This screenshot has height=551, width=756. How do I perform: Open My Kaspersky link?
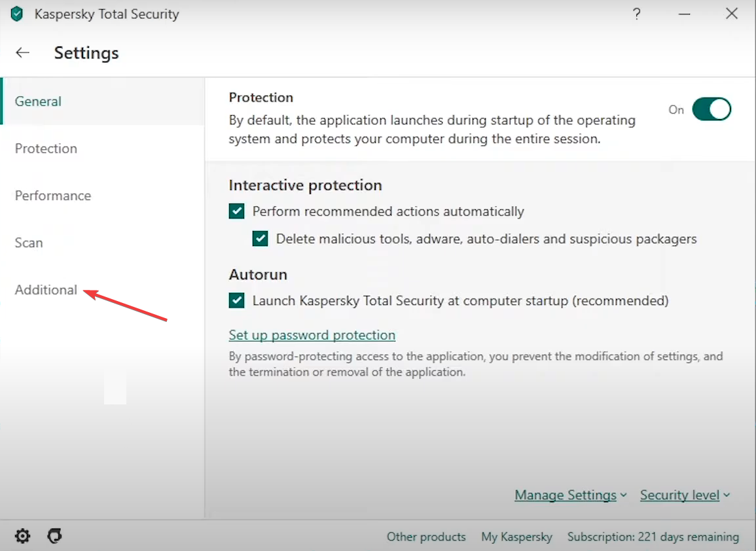(516, 537)
